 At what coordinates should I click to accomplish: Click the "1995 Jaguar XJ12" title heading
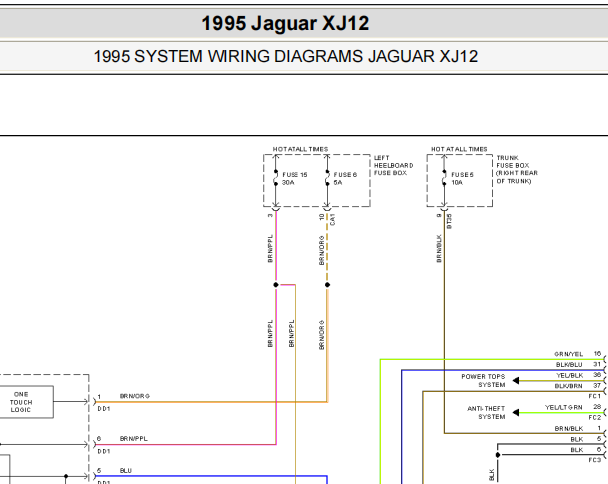pos(285,23)
